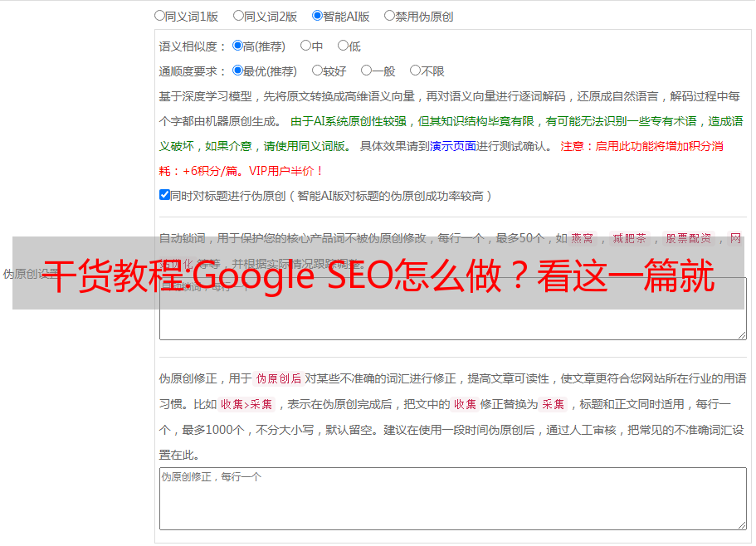Choose the 智能AI版 radio option
Viewport: 756px width, 546px height.
[317, 16]
